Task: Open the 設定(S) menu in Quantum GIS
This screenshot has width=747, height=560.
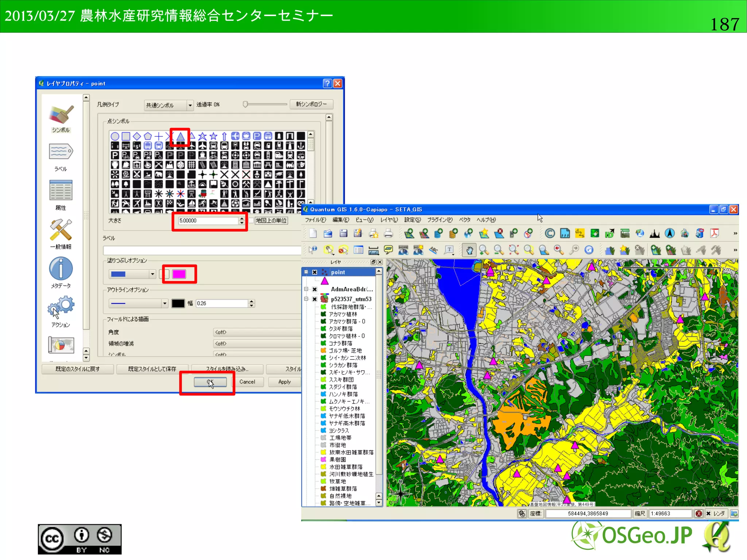Action: pos(413,220)
